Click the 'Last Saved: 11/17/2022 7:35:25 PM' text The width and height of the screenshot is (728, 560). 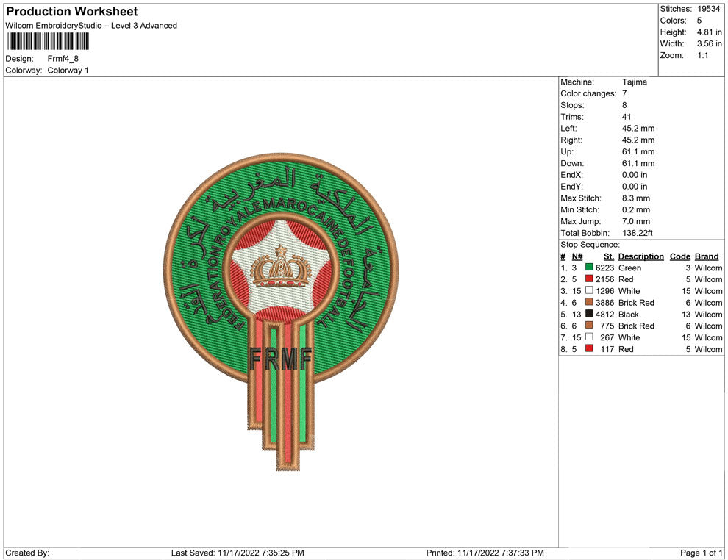(x=238, y=553)
